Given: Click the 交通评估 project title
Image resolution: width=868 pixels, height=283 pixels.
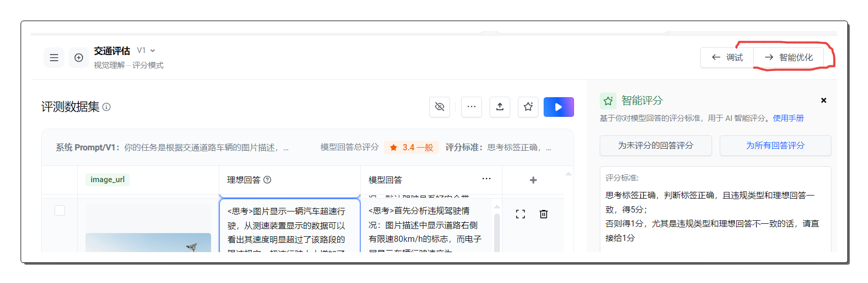Looking at the screenshot, I should pyautogui.click(x=112, y=51).
